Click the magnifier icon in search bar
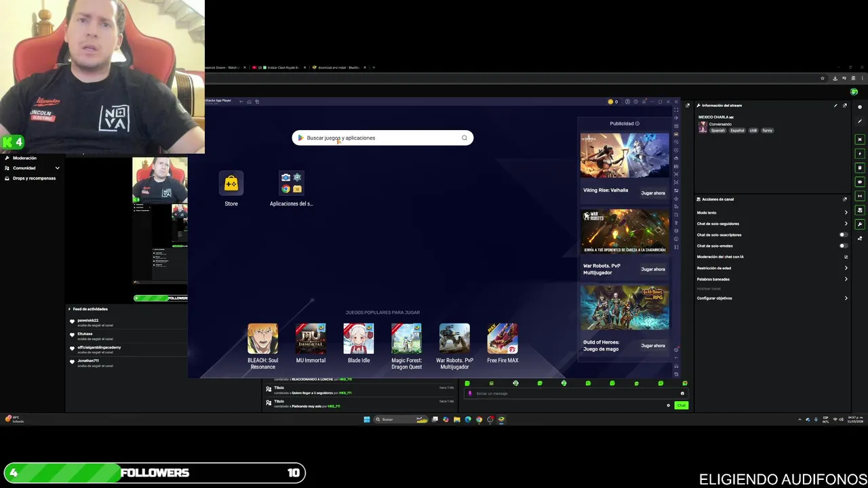This screenshot has width=868, height=488. 465,138
